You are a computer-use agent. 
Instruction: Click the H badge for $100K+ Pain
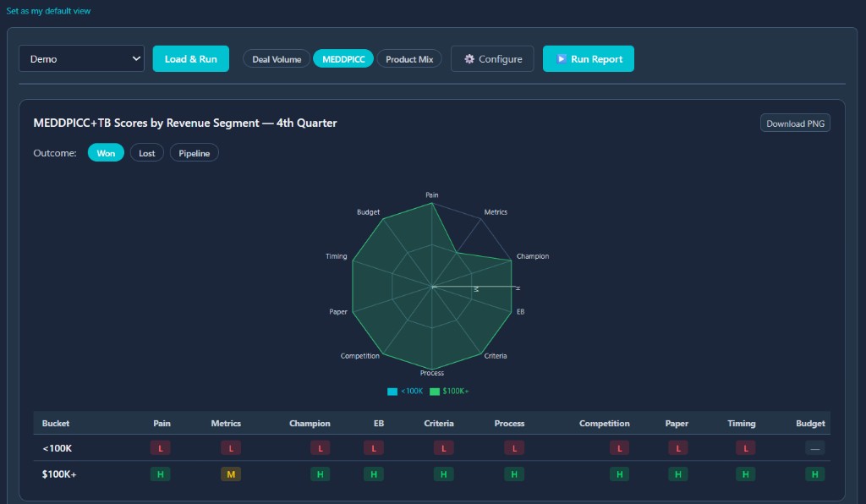(160, 474)
